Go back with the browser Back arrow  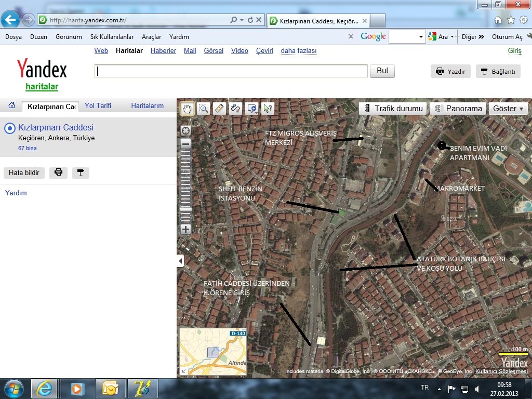pos(10,20)
